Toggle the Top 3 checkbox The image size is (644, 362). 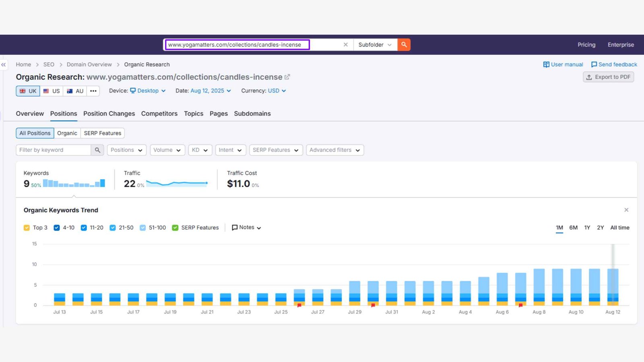(x=27, y=228)
